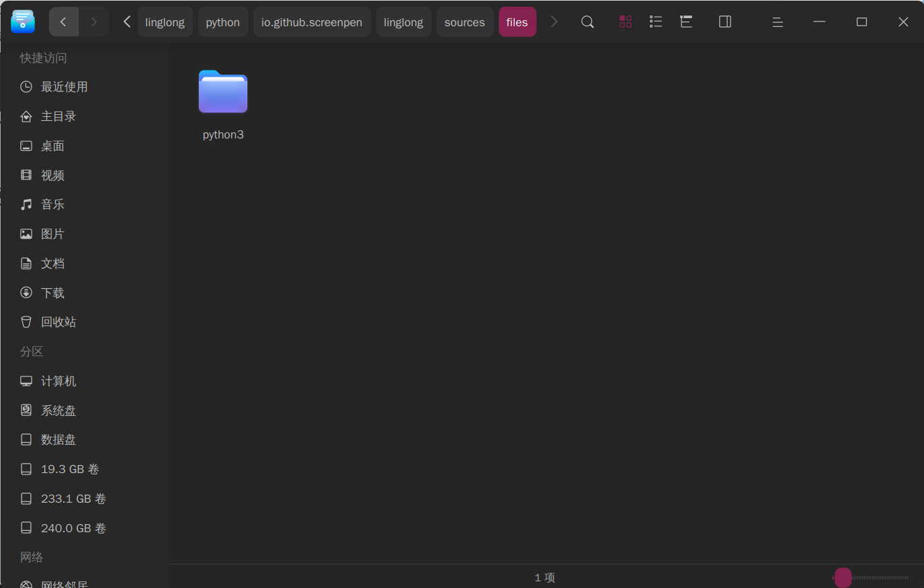Image resolution: width=924 pixels, height=588 pixels.
Task: Click the python3 folder name label
Action: coord(223,134)
